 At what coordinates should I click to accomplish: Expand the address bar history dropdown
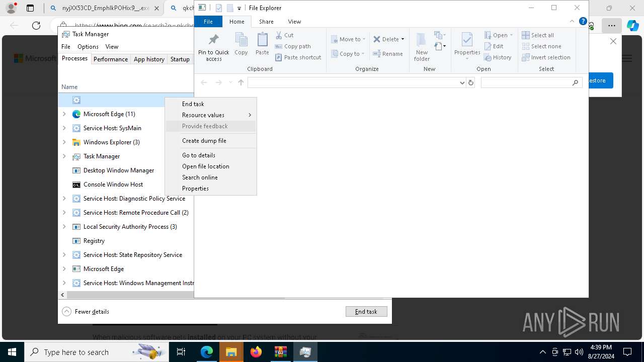(462, 82)
